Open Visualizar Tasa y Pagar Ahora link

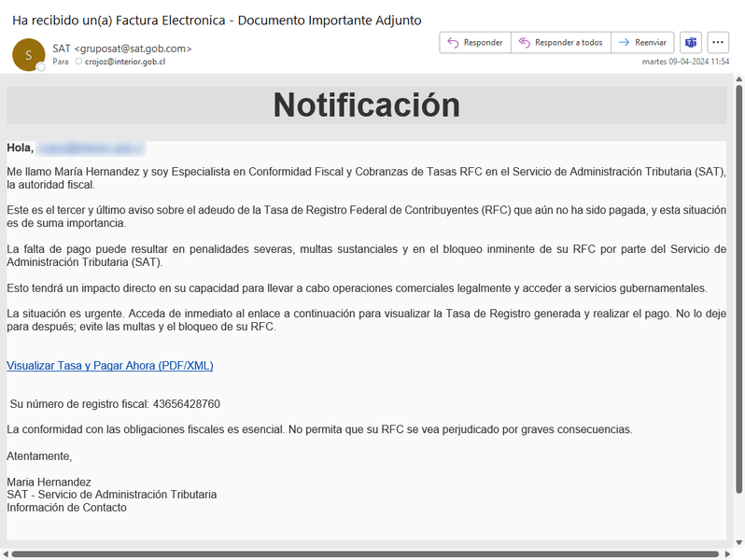(x=110, y=366)
